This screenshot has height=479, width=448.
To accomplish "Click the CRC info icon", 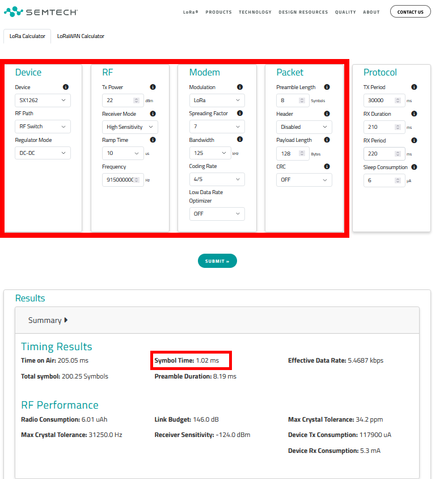I will pos(327,167).
